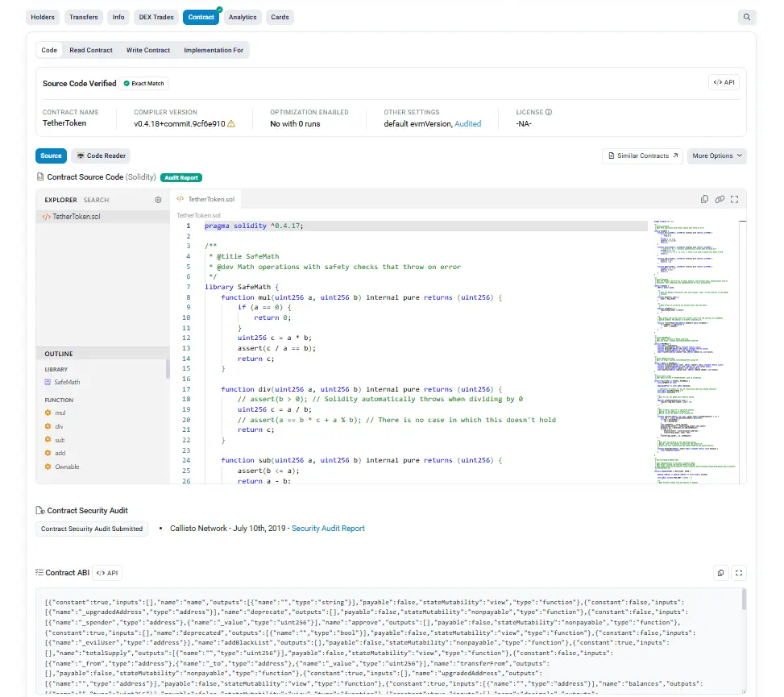Click line number 17 in the editor
The image size is (784, 697).
click(186, 389)
